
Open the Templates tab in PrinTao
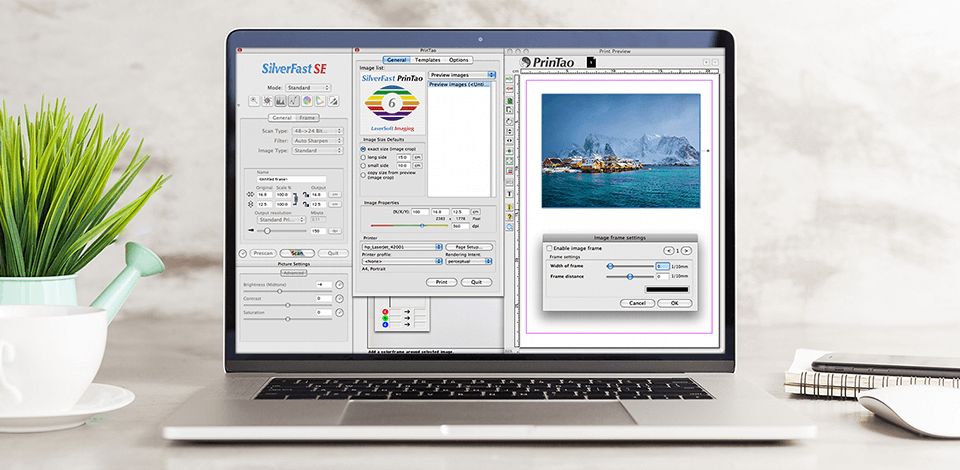427,60
